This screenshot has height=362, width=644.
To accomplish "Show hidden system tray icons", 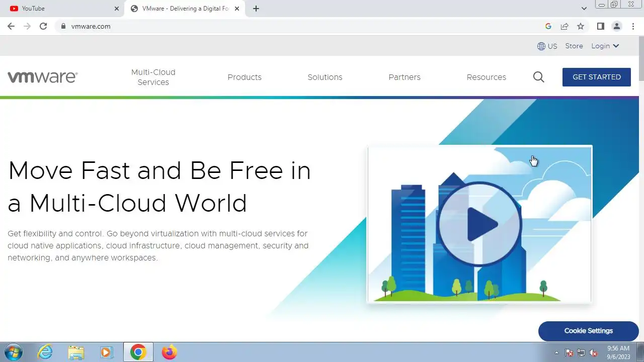I will [x=556, y=352].
